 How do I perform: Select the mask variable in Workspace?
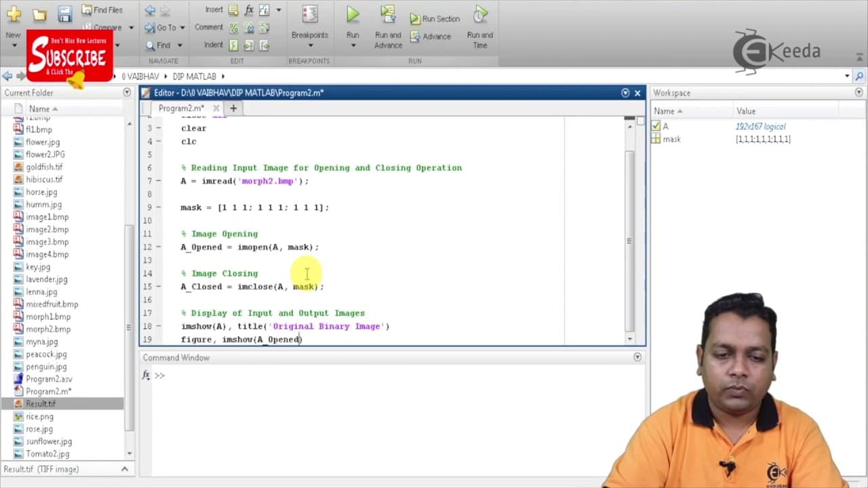coord(671,139)
